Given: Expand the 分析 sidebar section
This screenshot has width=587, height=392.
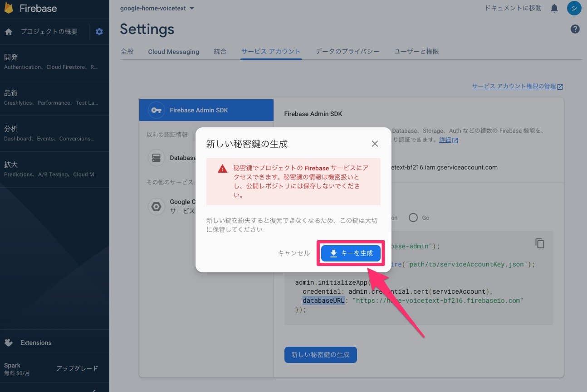Looking at the screenshot, I should tap(54, 134).
